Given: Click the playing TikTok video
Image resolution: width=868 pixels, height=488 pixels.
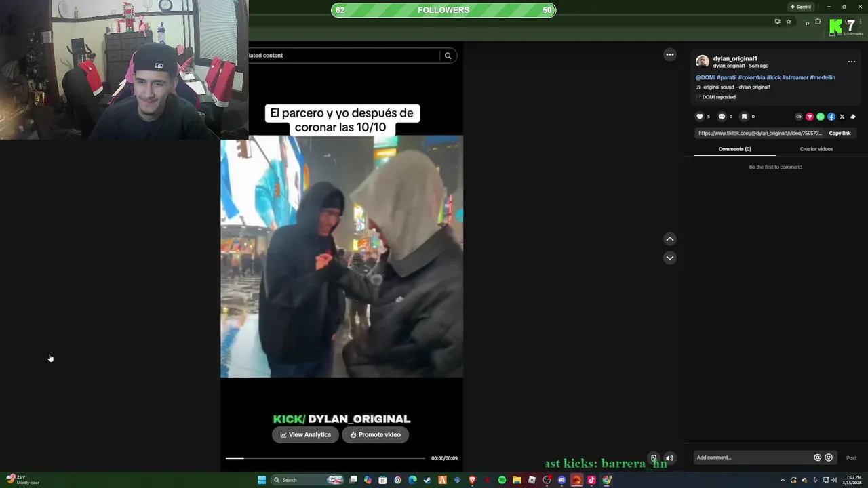Looking at the screenshot, I should pyautogui.click(x=342, y=256).
